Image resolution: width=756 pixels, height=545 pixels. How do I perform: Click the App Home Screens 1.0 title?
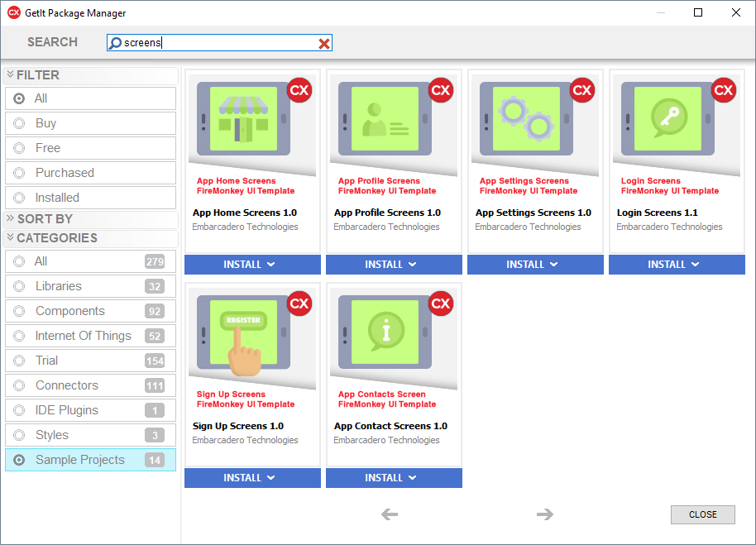coord(245,213)
